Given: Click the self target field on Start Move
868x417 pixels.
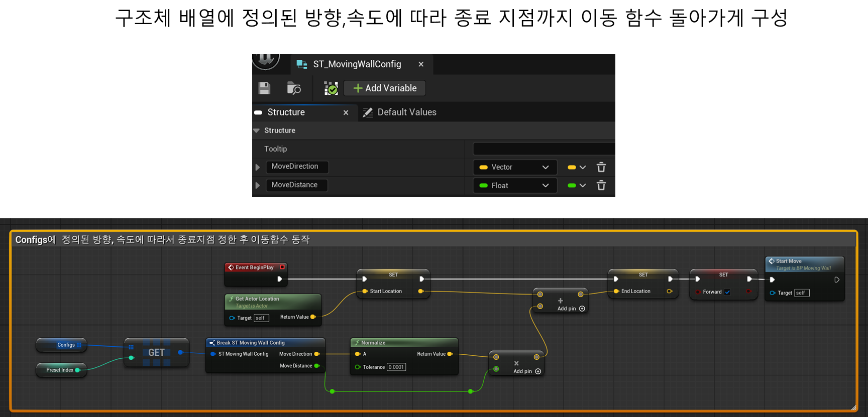Looking at the screenshot, I should (802, 293).
